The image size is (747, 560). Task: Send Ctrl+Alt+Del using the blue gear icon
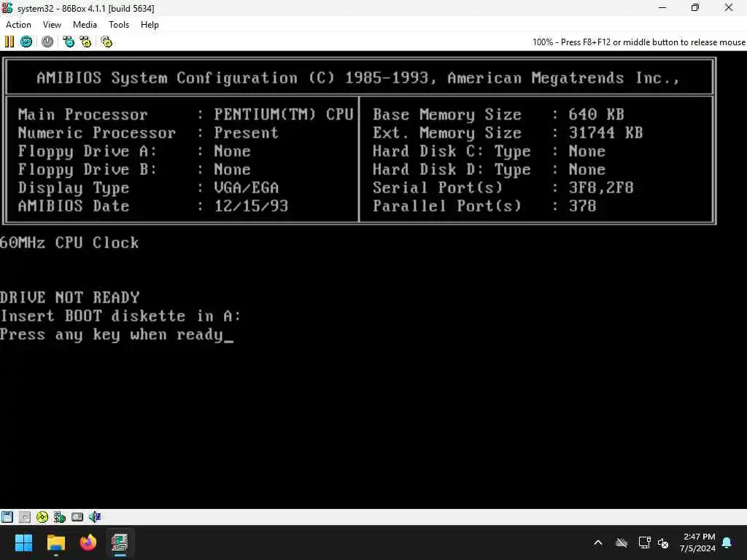tap(69, 42)
